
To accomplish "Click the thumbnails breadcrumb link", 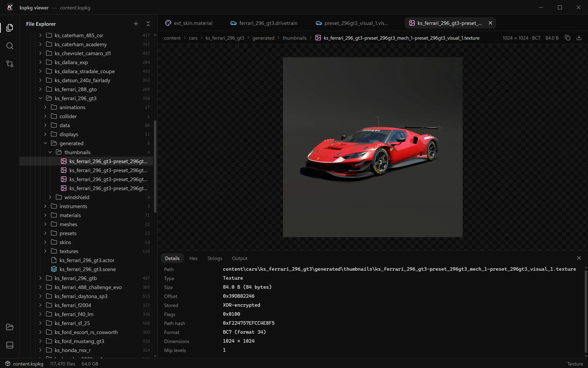I will (x=294, y=38).
